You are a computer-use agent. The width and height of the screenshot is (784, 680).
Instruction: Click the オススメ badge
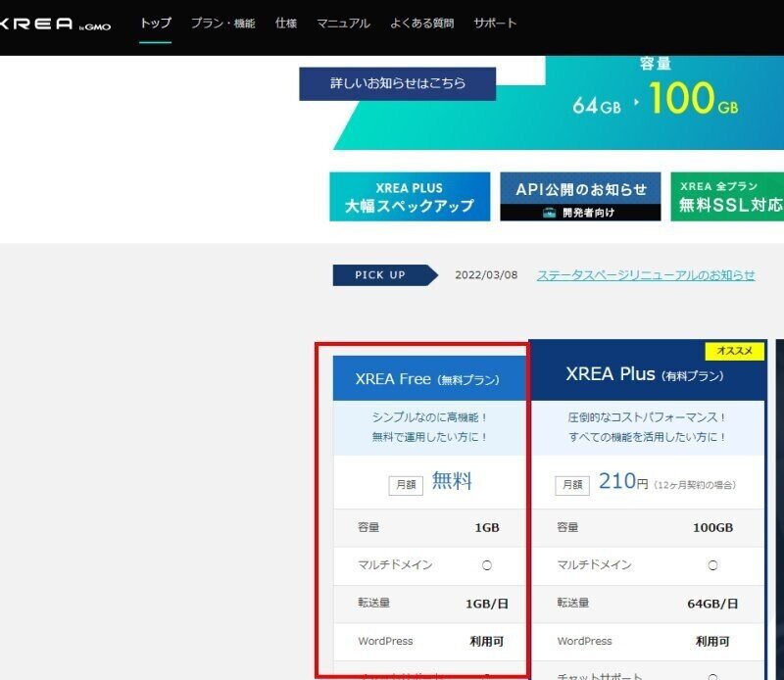tap(734, 351)
